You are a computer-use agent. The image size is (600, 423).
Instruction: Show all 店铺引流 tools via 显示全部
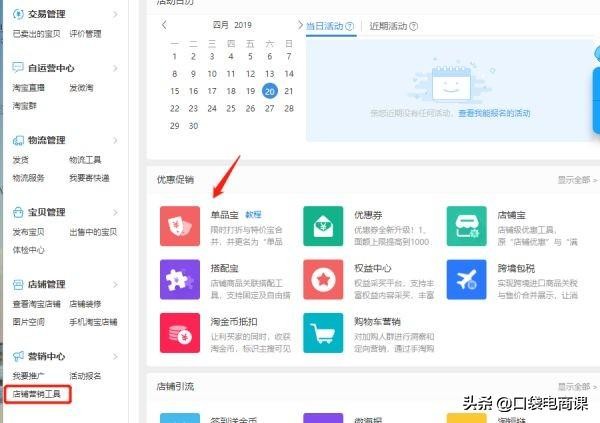pos(577,387)
